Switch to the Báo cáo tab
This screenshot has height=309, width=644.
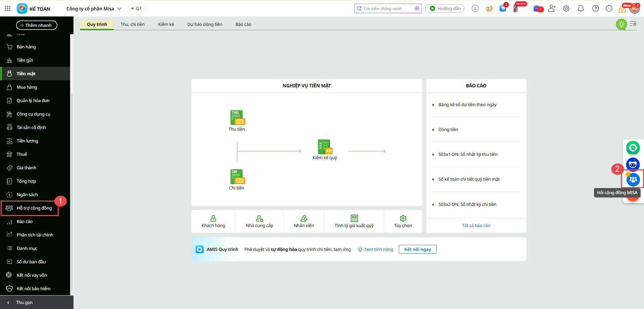pos(244,25)
